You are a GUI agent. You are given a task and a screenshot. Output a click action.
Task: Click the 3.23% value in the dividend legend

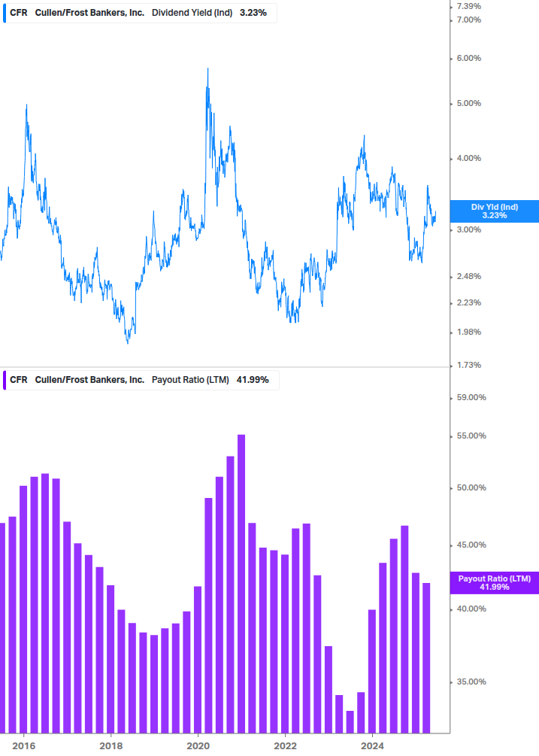(x=253, y=13)
